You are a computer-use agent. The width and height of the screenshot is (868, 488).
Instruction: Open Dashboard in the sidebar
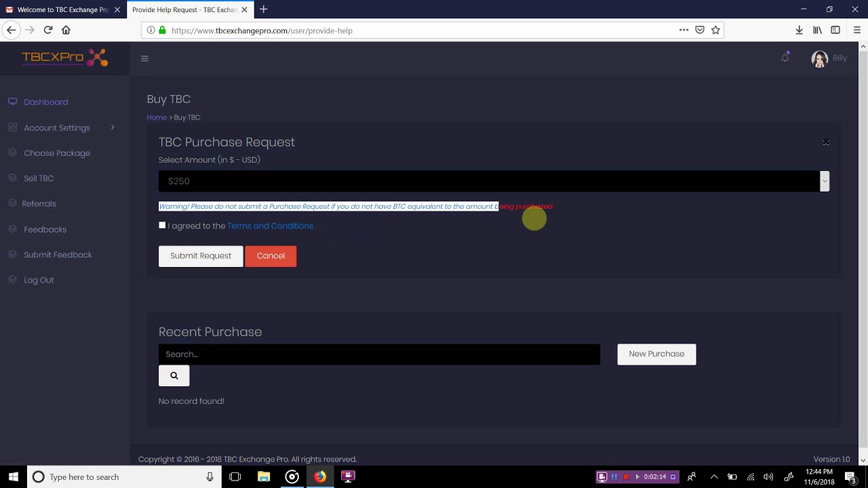click(x=45, y=102)
